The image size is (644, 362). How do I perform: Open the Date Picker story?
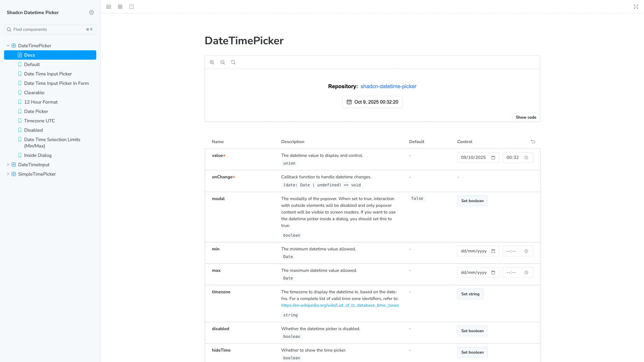coord(50,111)
